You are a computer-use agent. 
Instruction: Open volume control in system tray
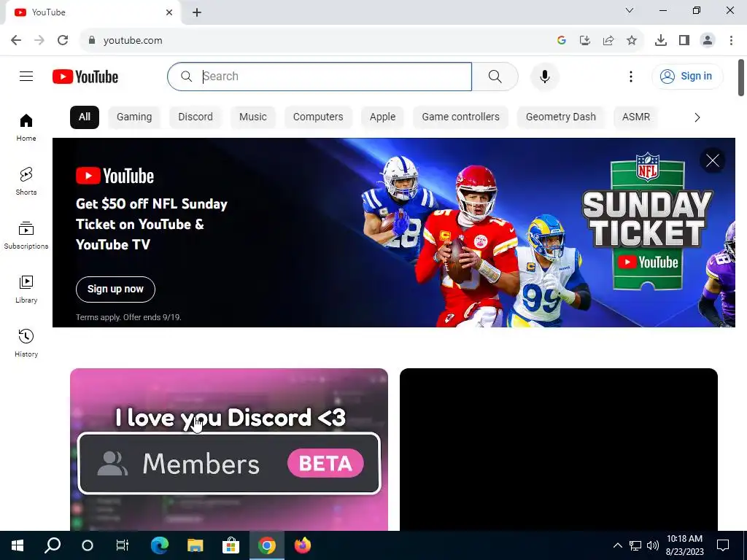point(653,545)
